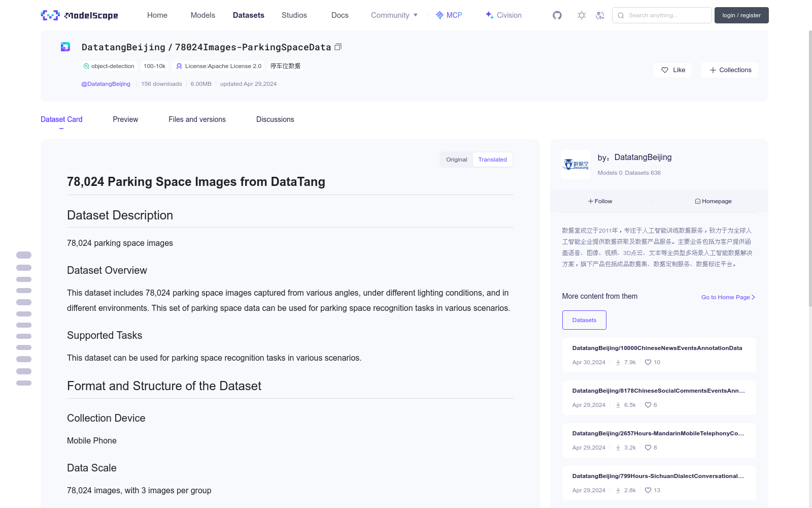Click the Datasets 636 count
Viewport: 812px width, 508px height.
[x=643, y=173]
